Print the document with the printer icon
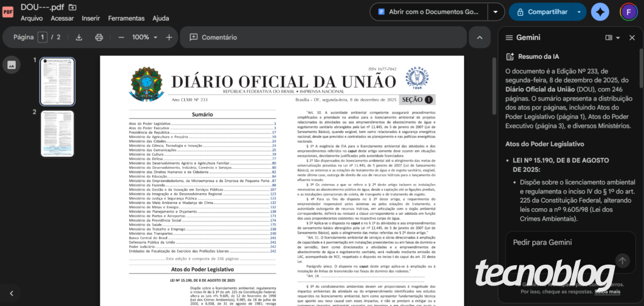 click(99, 37)
